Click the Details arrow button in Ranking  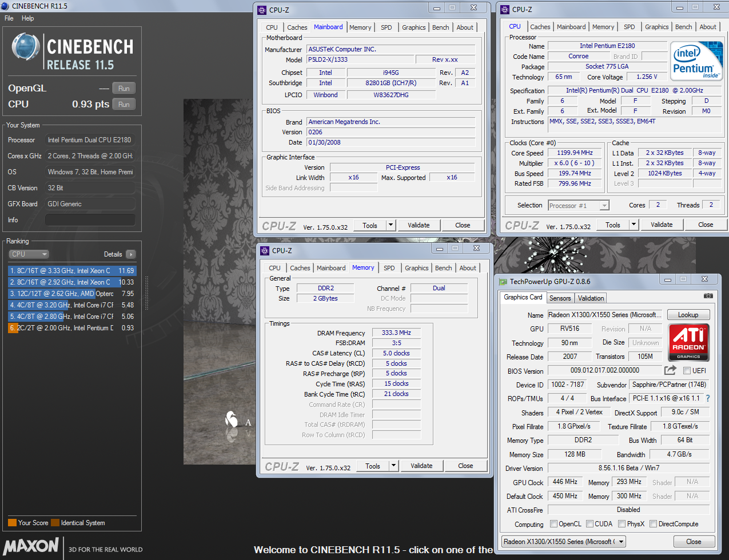point(131,254)
